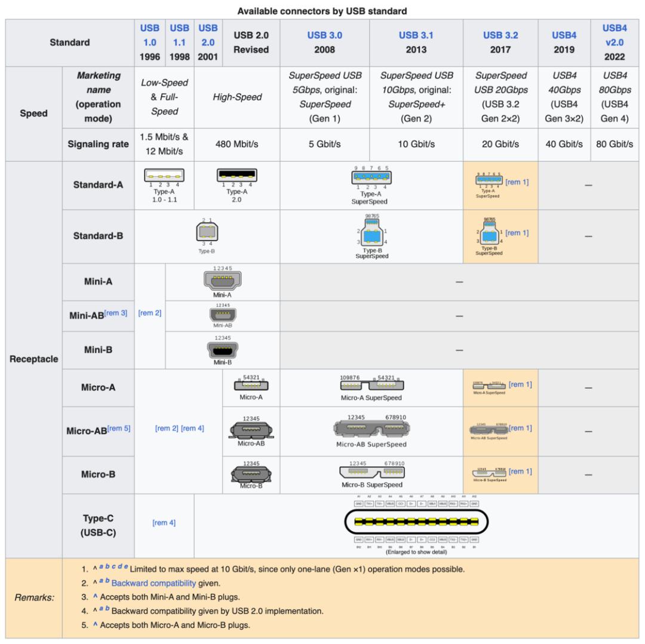Open the USB 3.0 standard link
Screen dimensions: 645x644
click(x=324, y=35)
